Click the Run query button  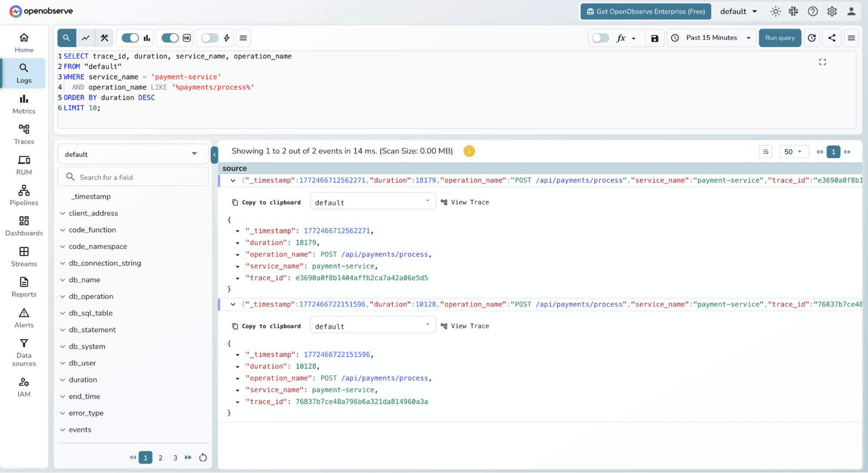click(x=779, y=38)
